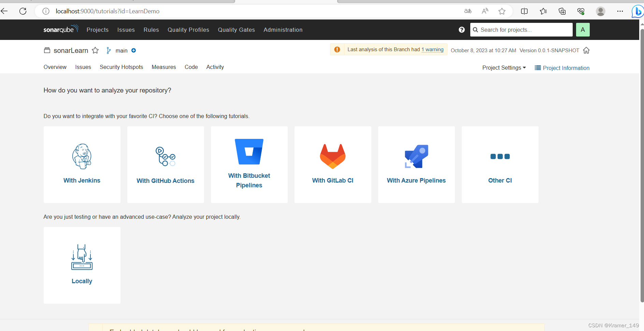Switch to Security Hotspots tab
This screenshot has width=644, height=331.
(x=121, y=67)
